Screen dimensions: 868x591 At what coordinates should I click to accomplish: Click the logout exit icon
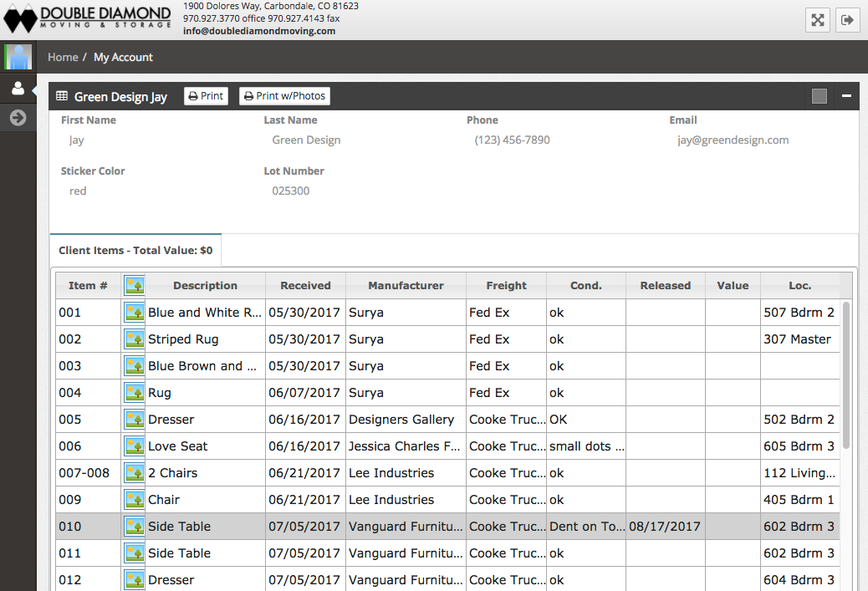tap(848, 20)
